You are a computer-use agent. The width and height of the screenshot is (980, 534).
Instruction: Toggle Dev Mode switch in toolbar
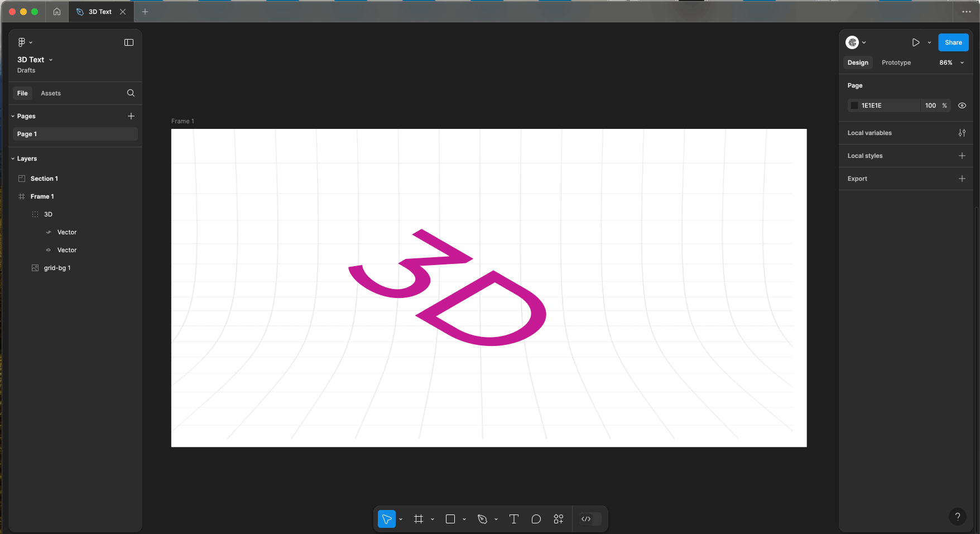[590, 519]
